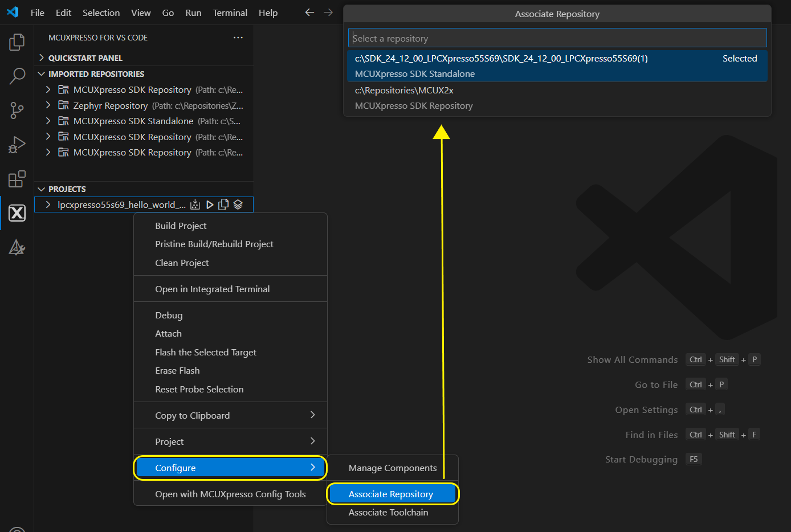Click the back navigation arrow in title bar
Screen dimensions: 791x532
(x=309, y=13)
